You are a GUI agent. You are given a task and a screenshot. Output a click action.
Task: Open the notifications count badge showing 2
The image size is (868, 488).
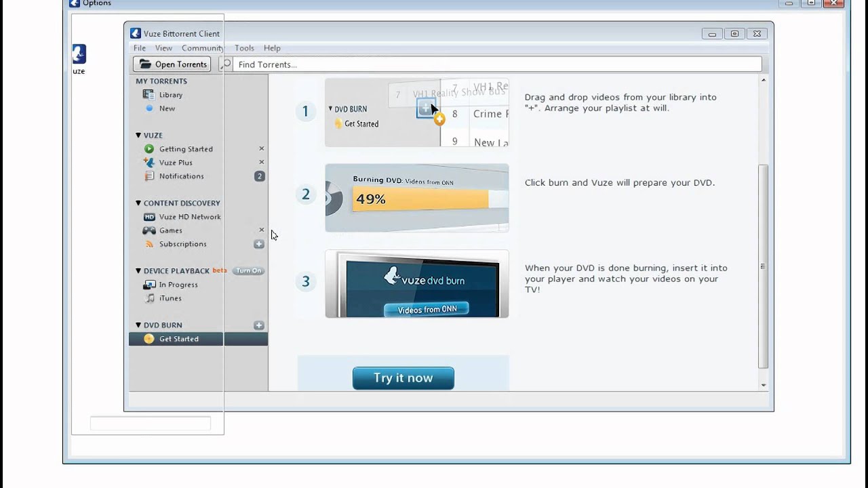(x=259, y=176)
